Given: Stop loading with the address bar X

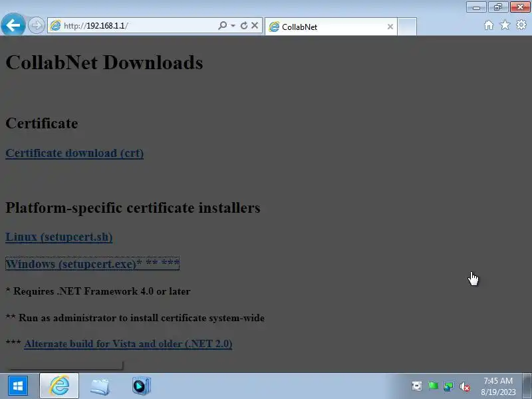Looking at the screenshot, I should 255,25.
